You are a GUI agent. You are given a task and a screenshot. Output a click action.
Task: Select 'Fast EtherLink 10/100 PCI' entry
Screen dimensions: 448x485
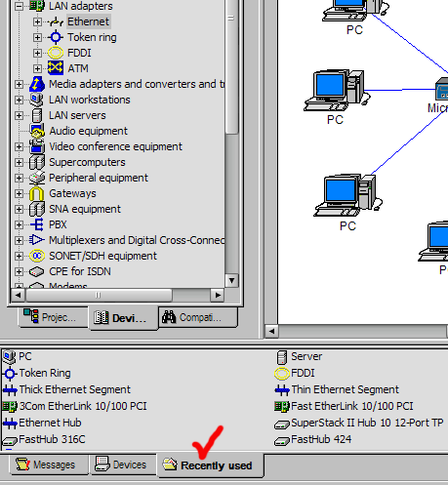(x=352, y=406)
